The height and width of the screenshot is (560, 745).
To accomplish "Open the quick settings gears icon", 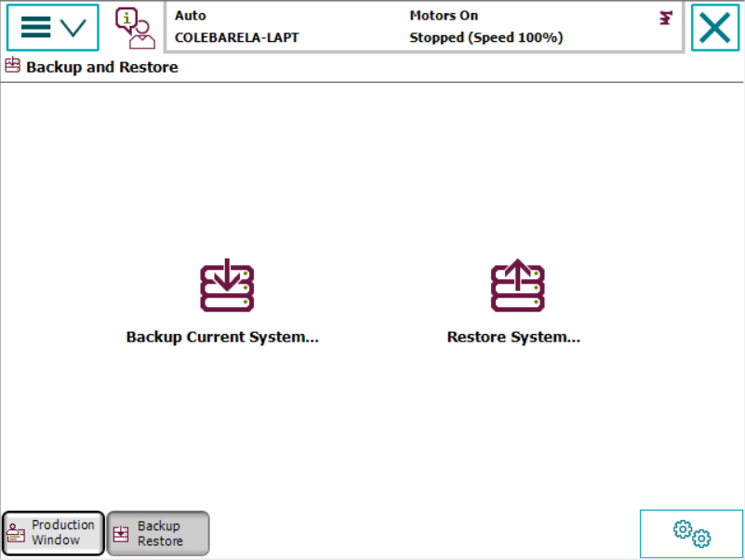I will (691, 533).
